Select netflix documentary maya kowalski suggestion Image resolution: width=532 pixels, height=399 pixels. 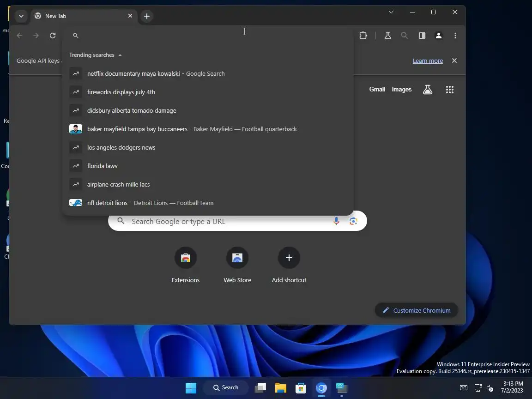208,73
